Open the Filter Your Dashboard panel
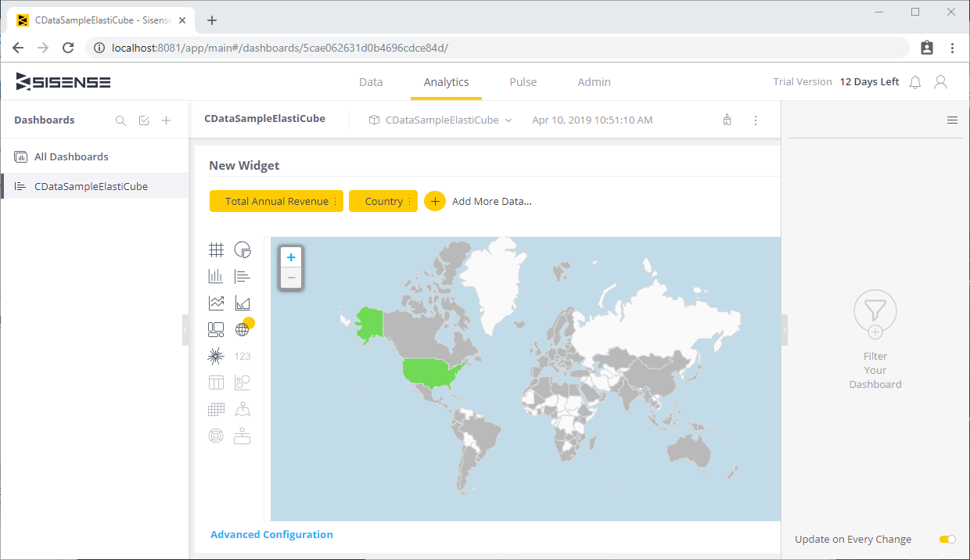Screen dimensions: 970x560 (x=875, y=311)
